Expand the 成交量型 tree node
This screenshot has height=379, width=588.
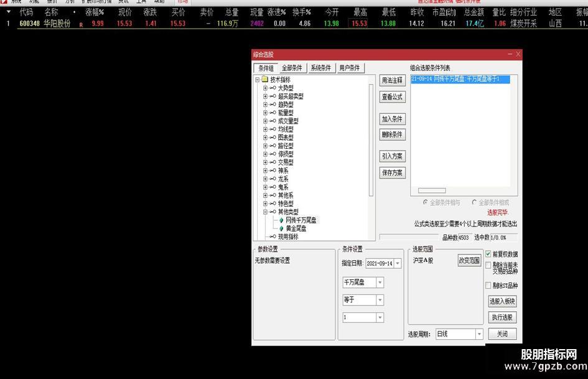pyautogui.click(x=265, y=121)
